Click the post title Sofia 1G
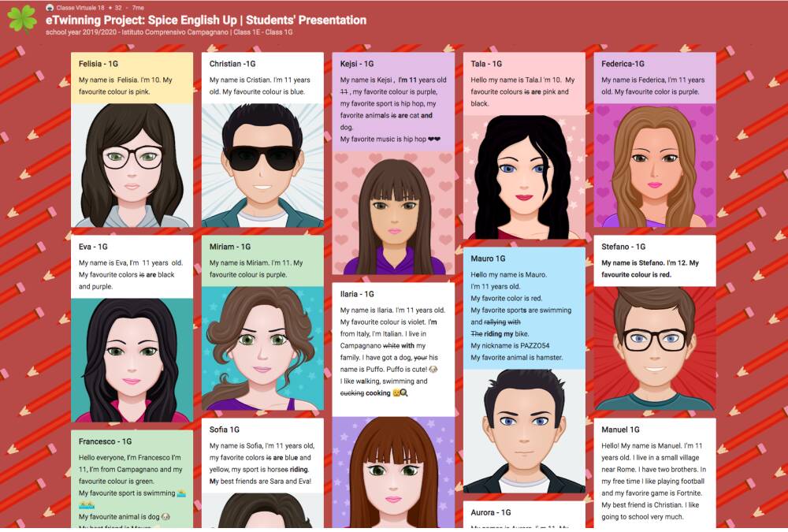 [x=224, y=430]
